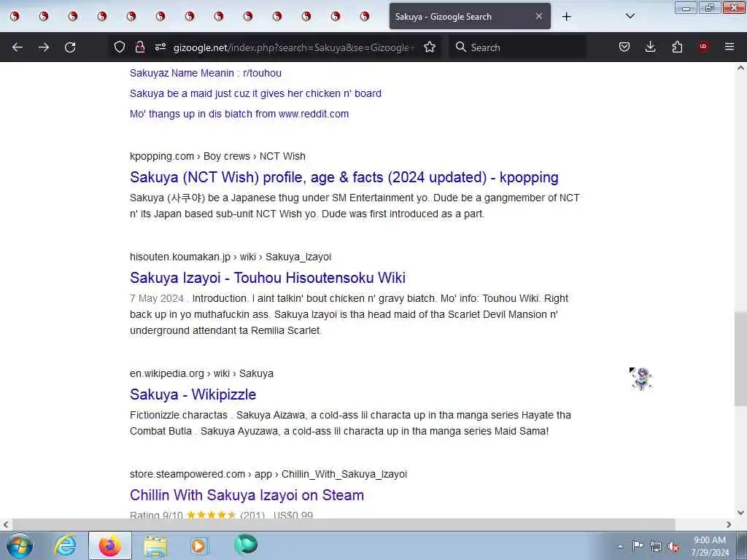Click the scroll up arrow

pyautogui.click(x=740, y=68)
